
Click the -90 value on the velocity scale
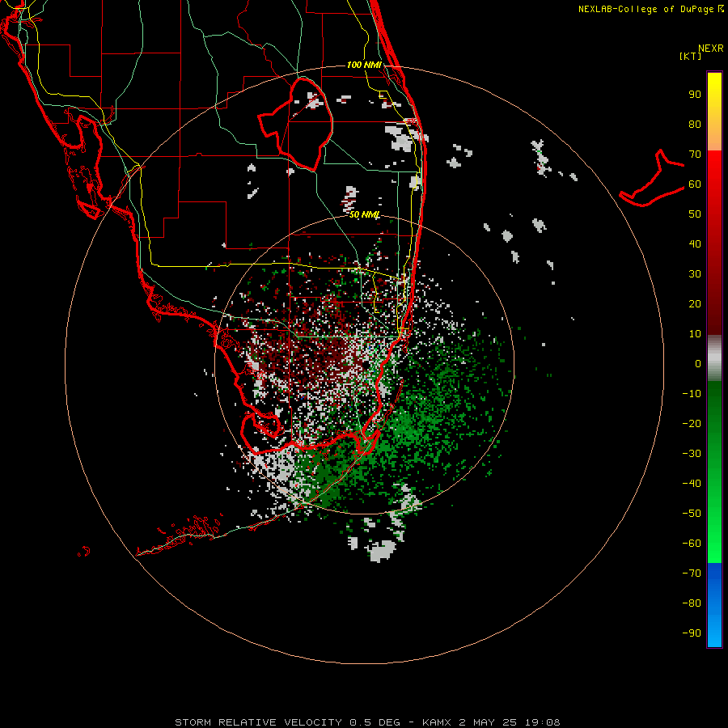pos(692,633)
